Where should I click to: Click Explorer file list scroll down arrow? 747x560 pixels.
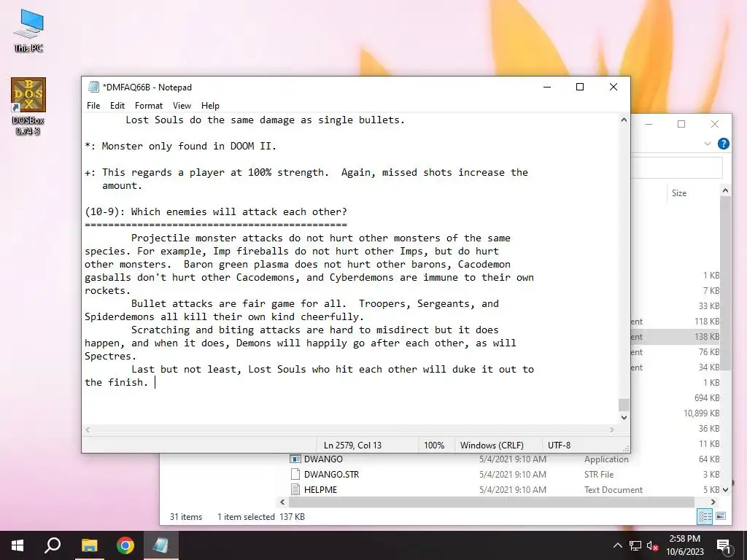click(726, 489)
